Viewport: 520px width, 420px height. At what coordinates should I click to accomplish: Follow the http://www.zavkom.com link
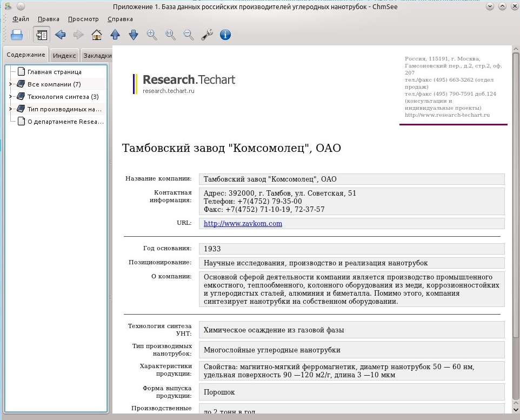click(x=243, y=223)
